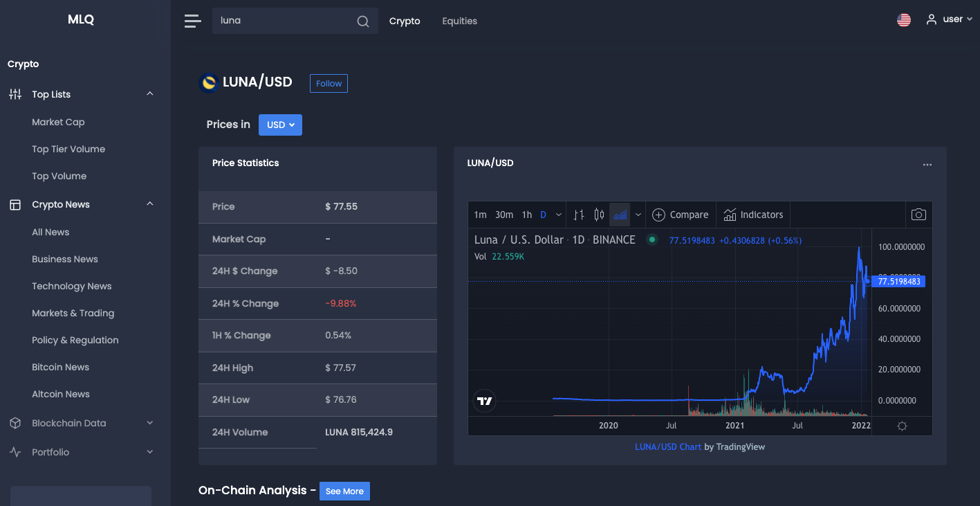Select the area chart style icon

(x=620, y=215)
